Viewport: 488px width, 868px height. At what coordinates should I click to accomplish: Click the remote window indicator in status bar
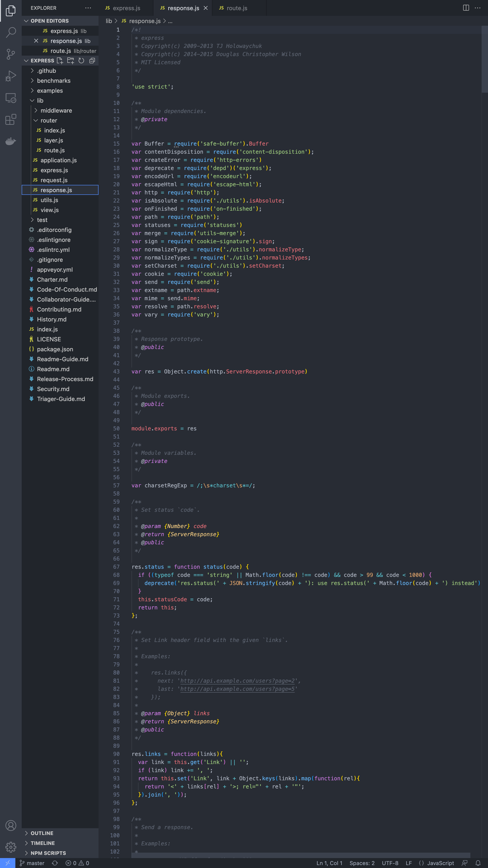[7, 863]
